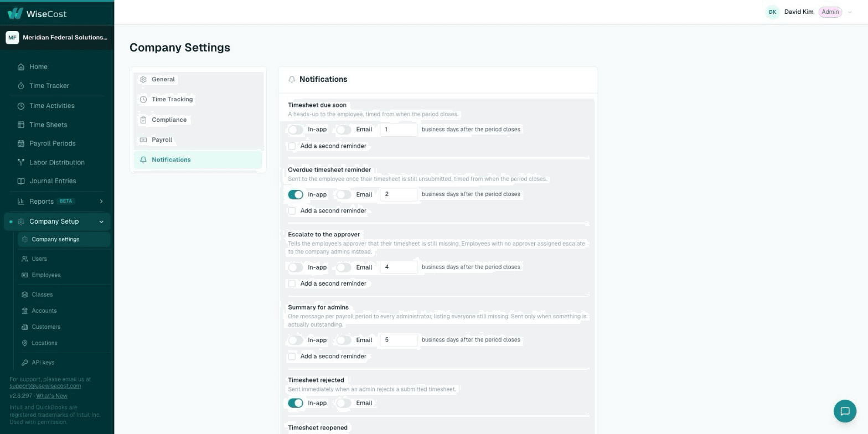Click the support@usewisecost.com email link
Viewport: 868px width, 434px height.
click(45, 386)
